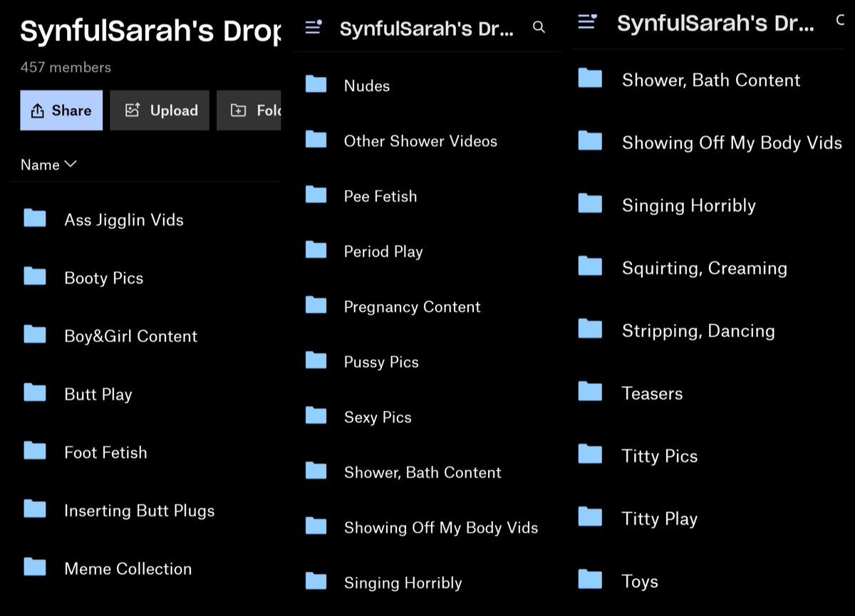Click the Upload button
Viewport: 855px width, 616px height.
160,110
